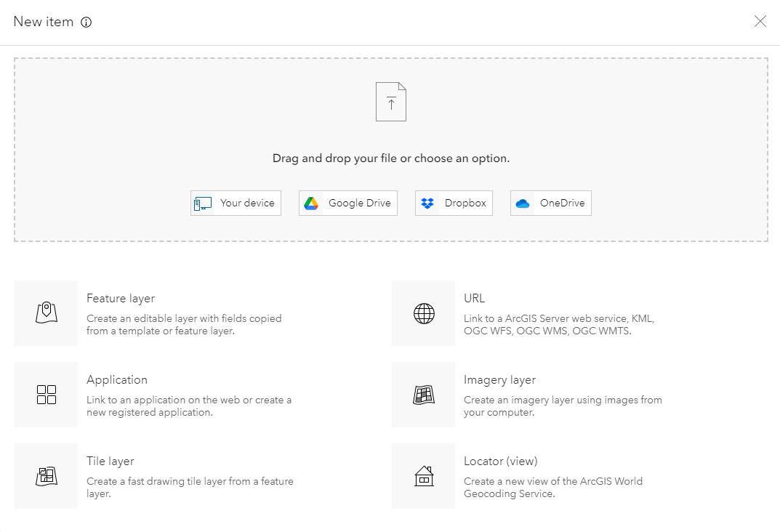Screen dimensions: 780x532
Task: Open OneDrive to pick a file
Action: click(x=550, y=203)
